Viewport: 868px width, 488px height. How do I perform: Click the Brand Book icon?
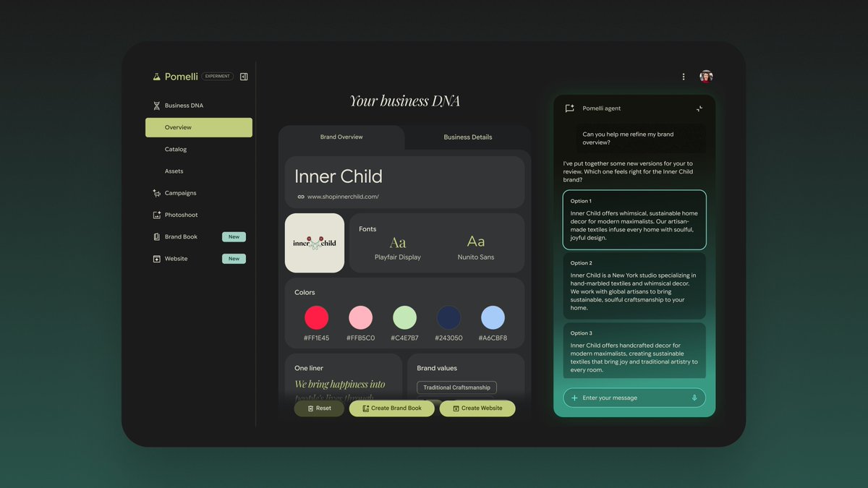point(156,236)
